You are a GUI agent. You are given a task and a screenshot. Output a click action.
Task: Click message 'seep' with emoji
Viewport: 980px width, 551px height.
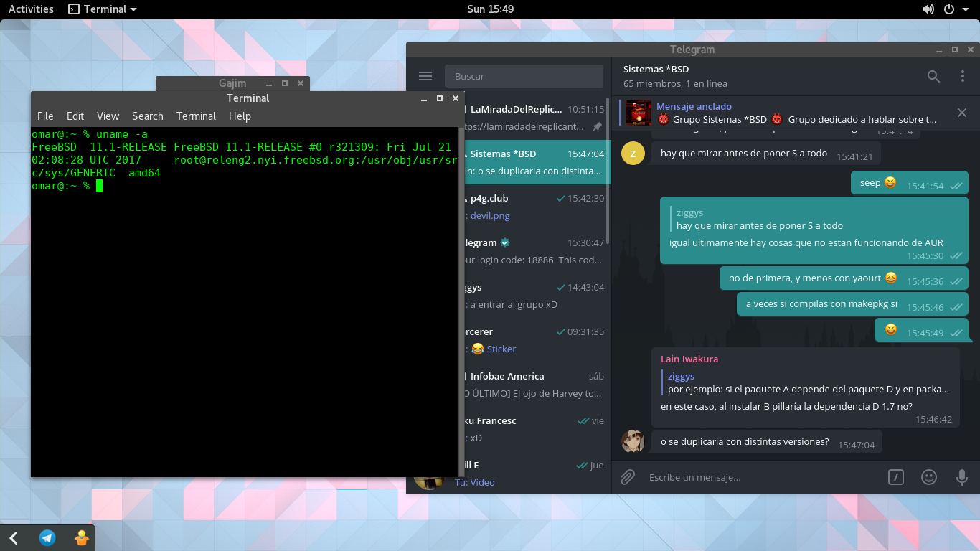[910, 183]
